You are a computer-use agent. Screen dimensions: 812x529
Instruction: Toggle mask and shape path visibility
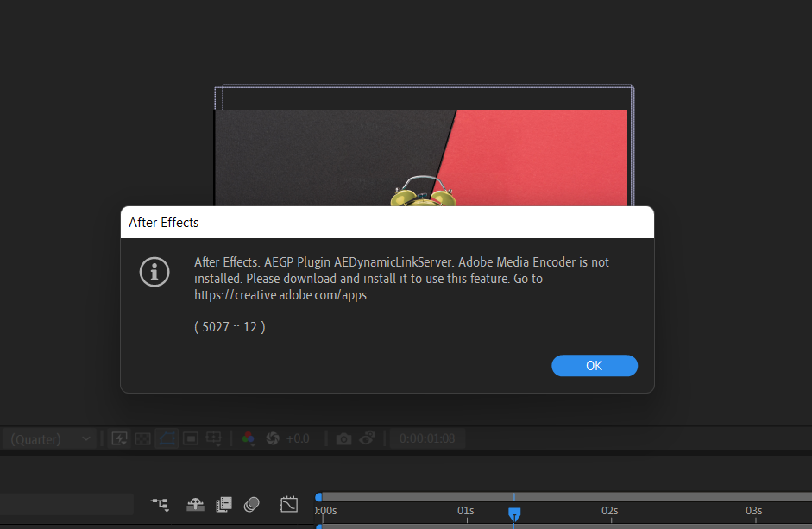(167, 439)
